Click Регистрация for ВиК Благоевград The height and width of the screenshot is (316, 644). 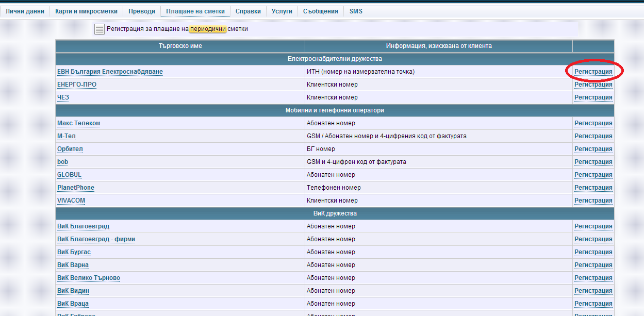[x=593, y=226]
